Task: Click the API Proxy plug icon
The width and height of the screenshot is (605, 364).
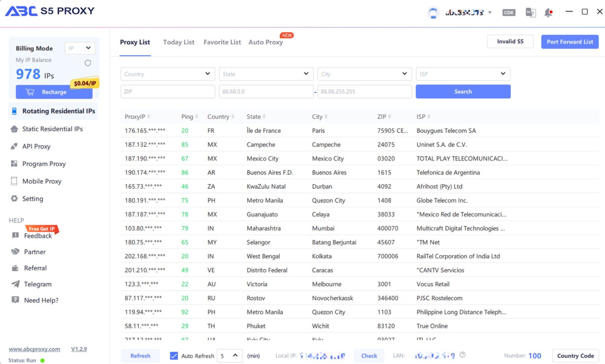Action: pos(14,146)
